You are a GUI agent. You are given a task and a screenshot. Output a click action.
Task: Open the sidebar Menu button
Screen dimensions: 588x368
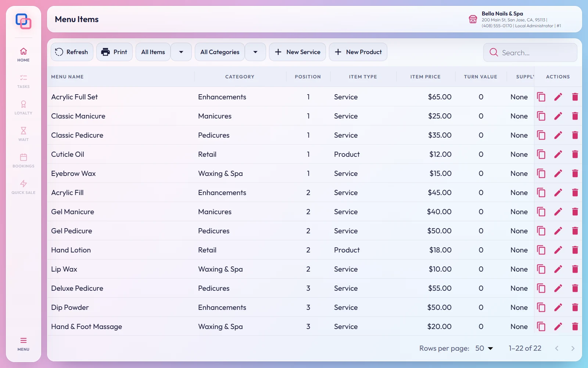(x=24, y=344)
